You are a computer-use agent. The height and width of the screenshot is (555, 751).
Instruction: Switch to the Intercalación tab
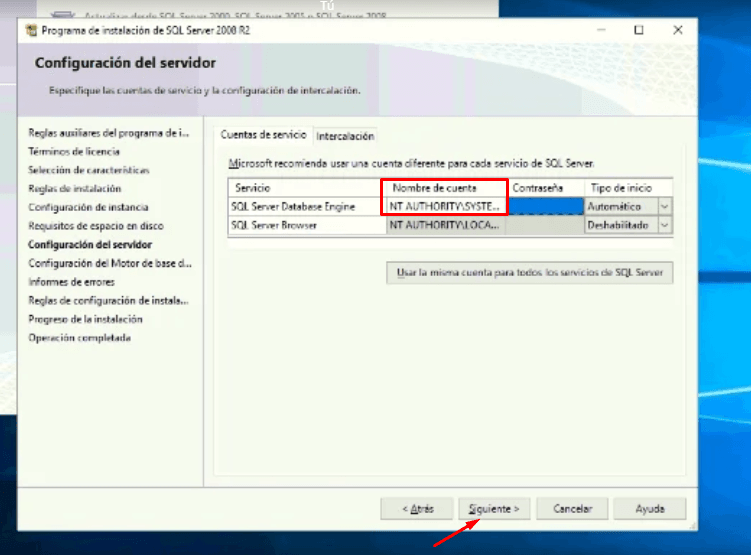click(345, 136)
